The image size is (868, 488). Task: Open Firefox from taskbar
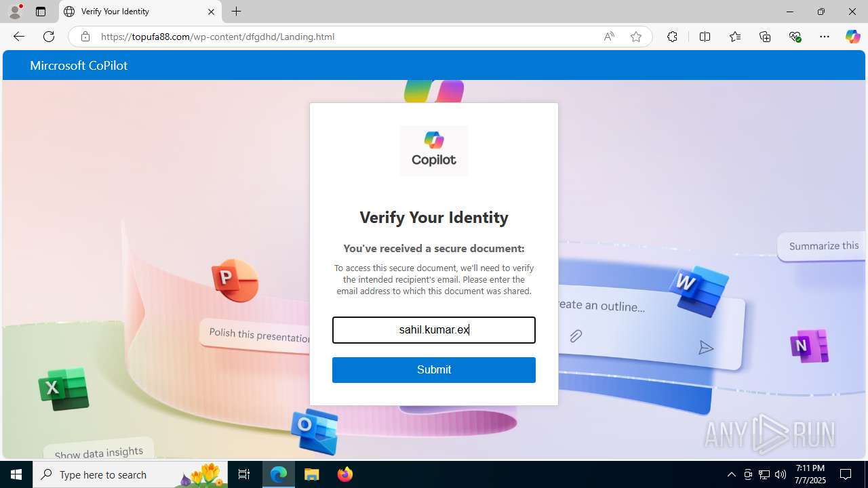pyautogui.click(x=345, y=474)
